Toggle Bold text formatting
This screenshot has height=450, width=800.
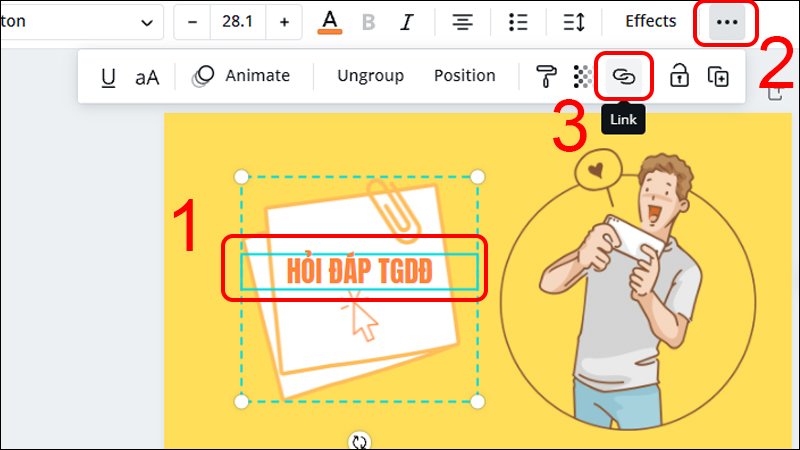[367, 22]
